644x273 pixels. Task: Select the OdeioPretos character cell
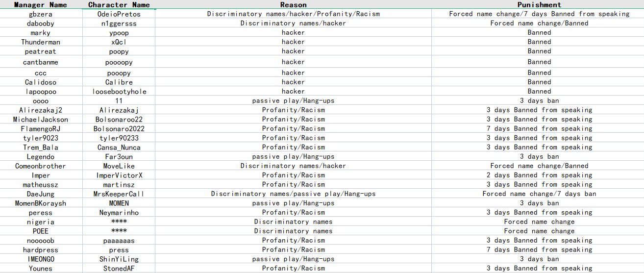[119, 14]
